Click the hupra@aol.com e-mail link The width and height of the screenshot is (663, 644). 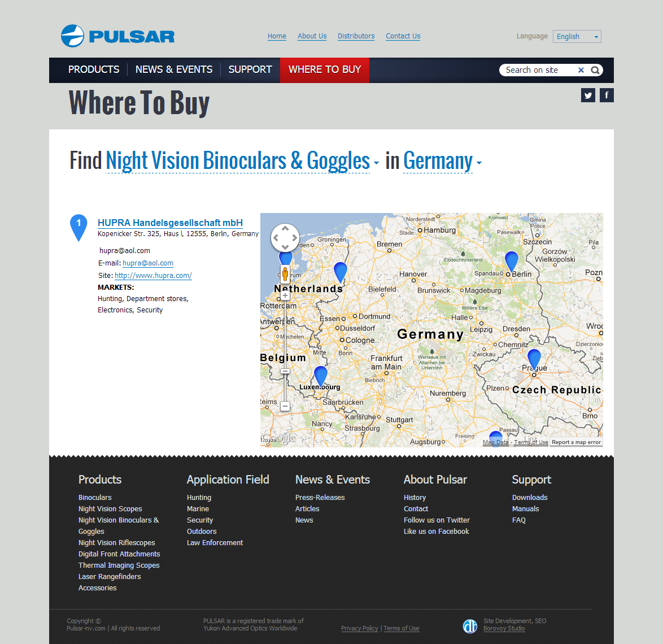[148, 263]
